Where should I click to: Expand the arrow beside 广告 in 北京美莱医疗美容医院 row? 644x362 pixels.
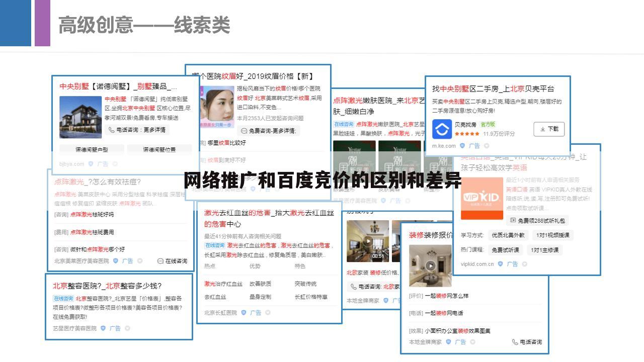(x=140, y=261)
